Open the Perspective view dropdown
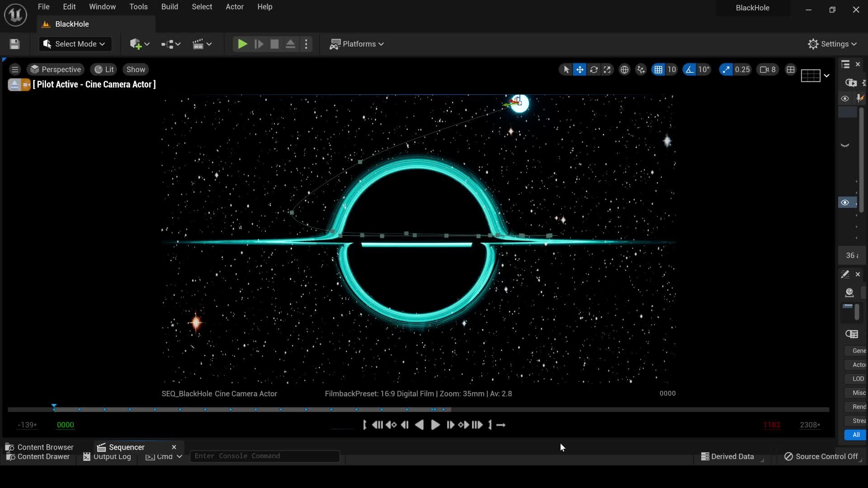The width and height of the screenshot is (868, 488). (x=56, y=69)
